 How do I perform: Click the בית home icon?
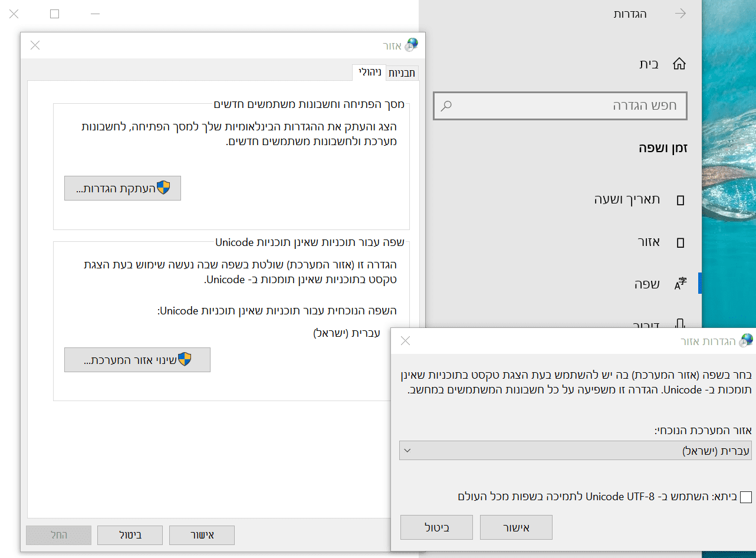click(679, 63)
